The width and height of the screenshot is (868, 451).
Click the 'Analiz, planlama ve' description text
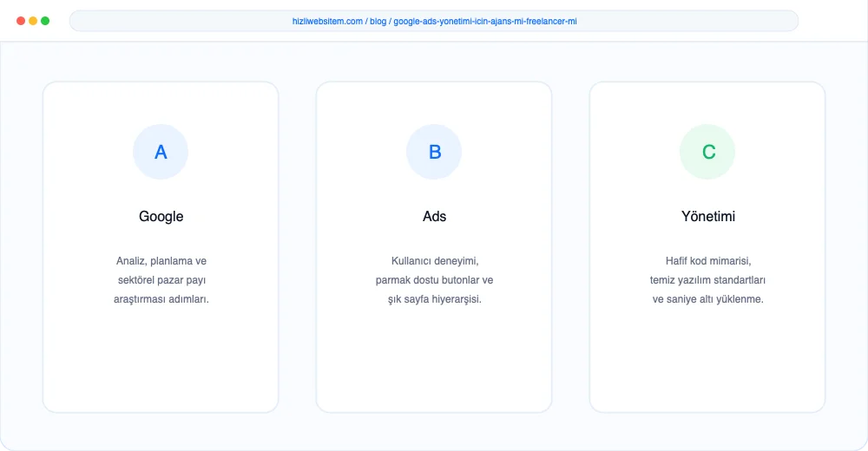(x=161, y=261)
